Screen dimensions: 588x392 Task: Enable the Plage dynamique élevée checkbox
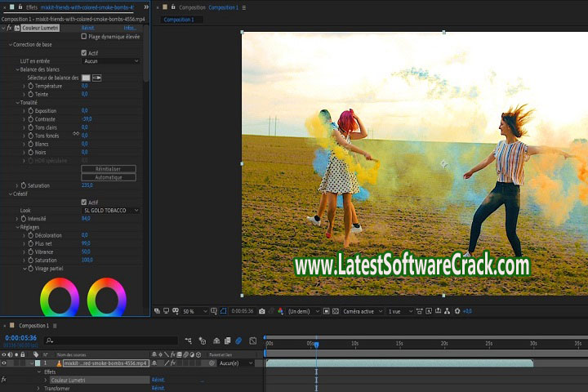pos(84,37)
